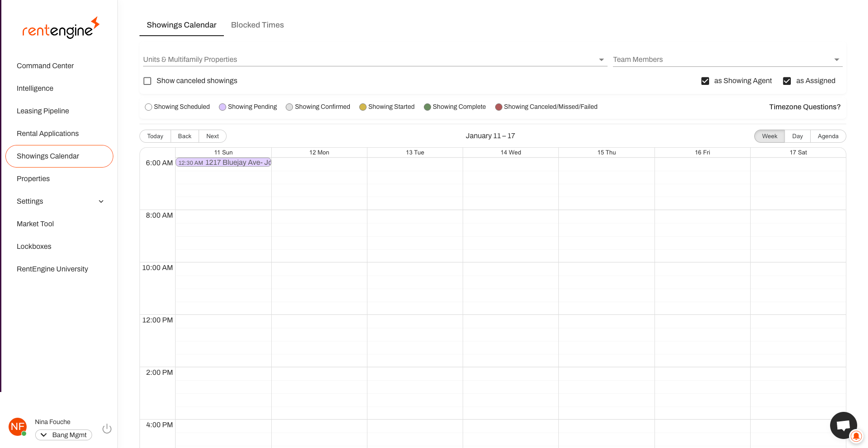
Task: Open the 1217 Bluejay Ave showing event
Action: pos(223,163)
